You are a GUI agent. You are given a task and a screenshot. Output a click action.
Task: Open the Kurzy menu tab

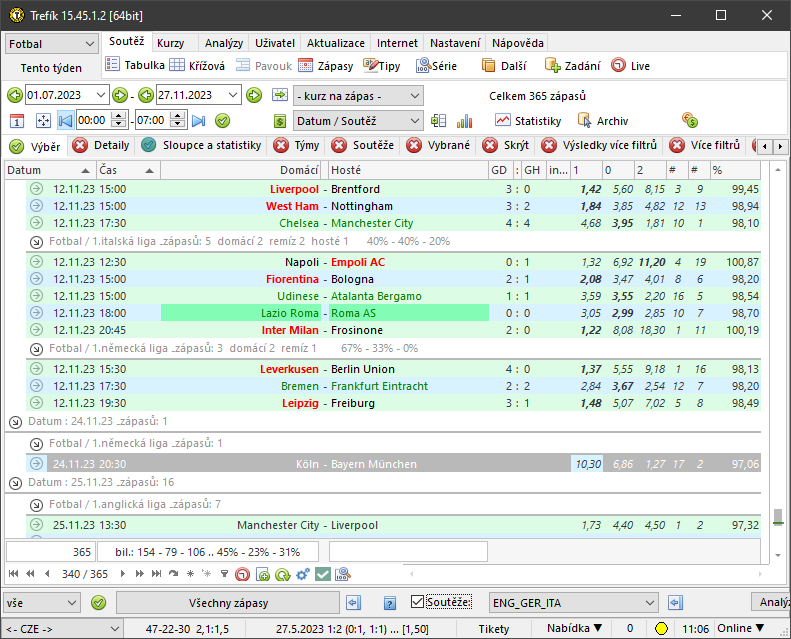click(x=171, y=43)
